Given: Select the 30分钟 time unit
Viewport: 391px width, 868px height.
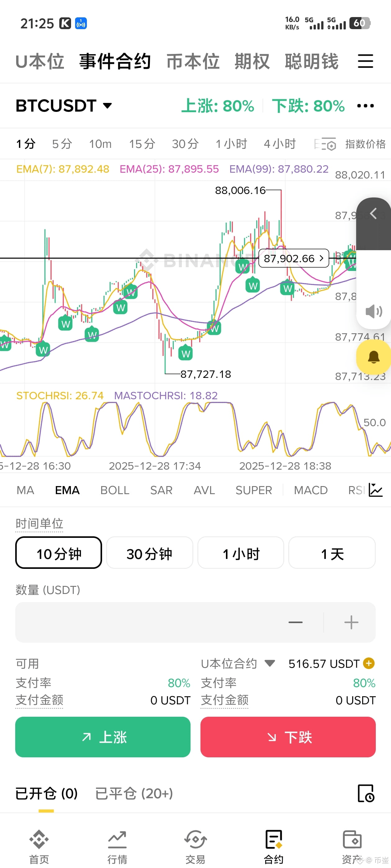Looking at the screenshot, I should tap(150, 553).
